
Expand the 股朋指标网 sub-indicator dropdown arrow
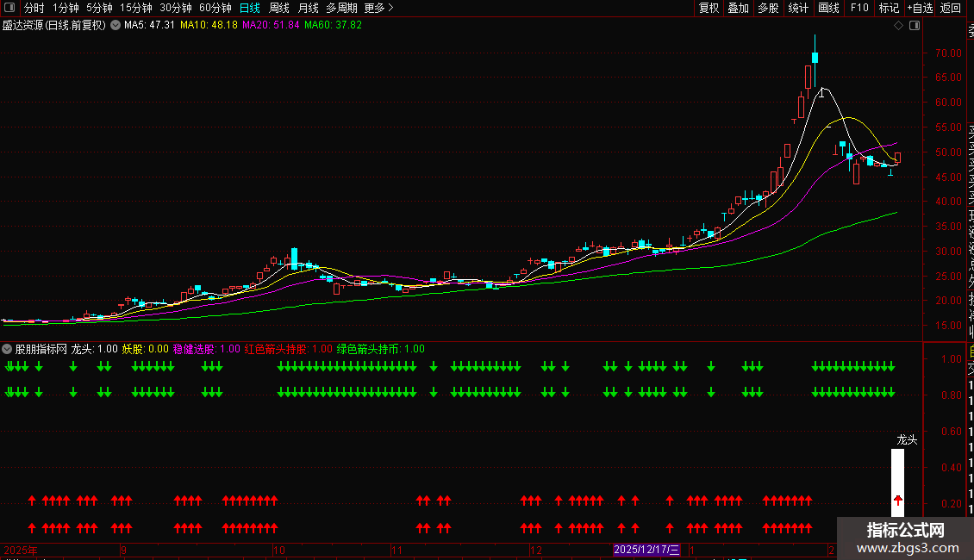tap(8, 350)
